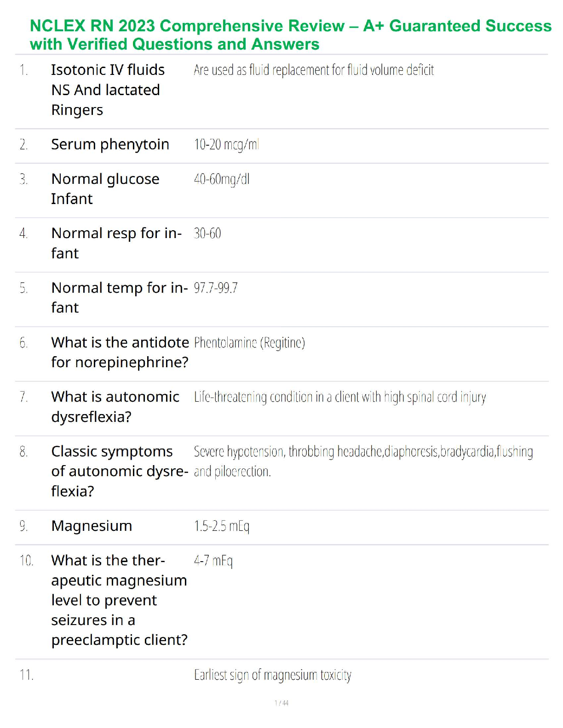Image resolution: width=563 pixels, height=728 pixels.
Task: Click the '4-7 mEq' answer
Action: 213,561
